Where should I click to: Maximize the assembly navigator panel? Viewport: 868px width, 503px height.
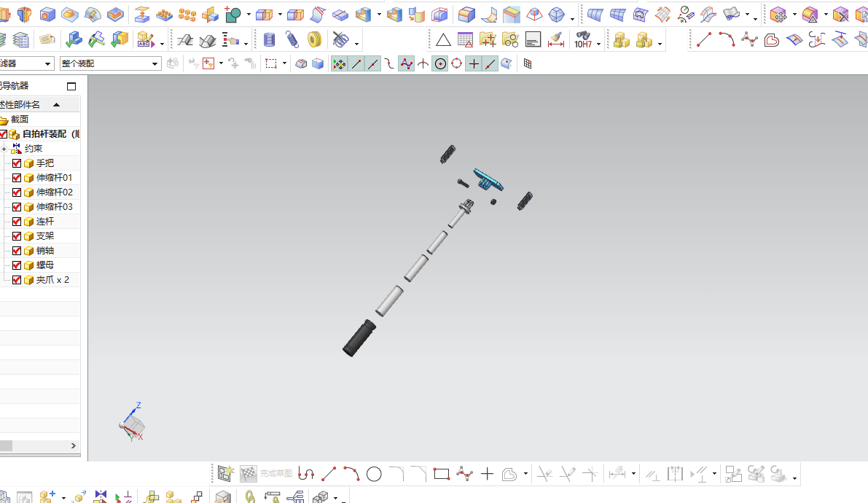[x=71, y=87]
